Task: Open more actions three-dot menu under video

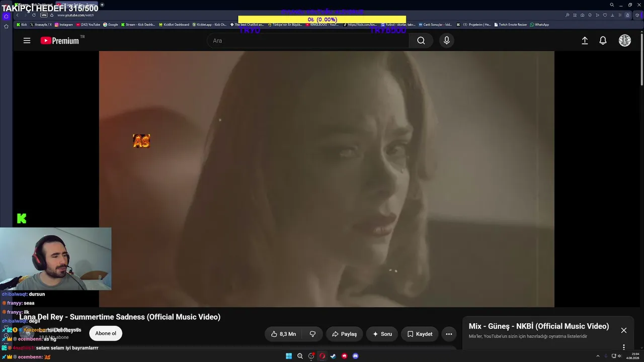Action: point(449,334)
